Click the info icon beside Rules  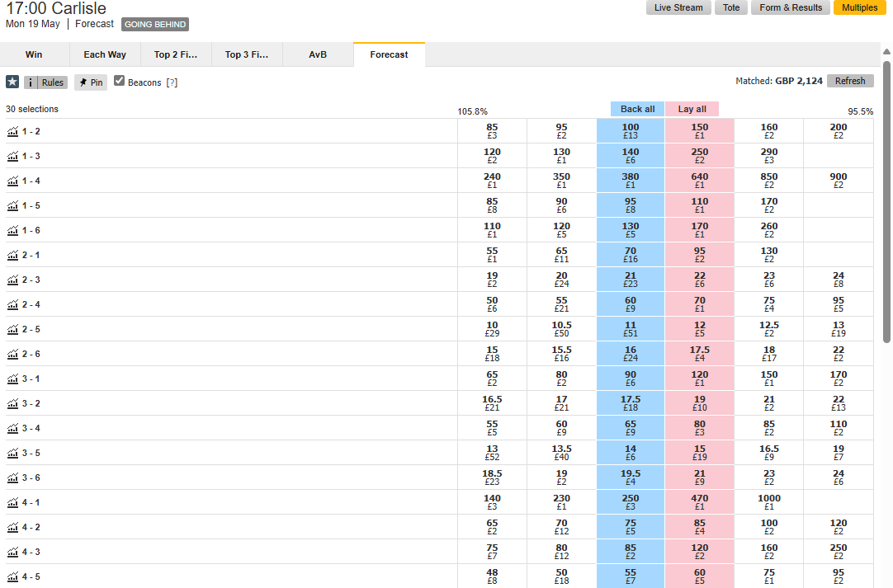tap(31, 82)
